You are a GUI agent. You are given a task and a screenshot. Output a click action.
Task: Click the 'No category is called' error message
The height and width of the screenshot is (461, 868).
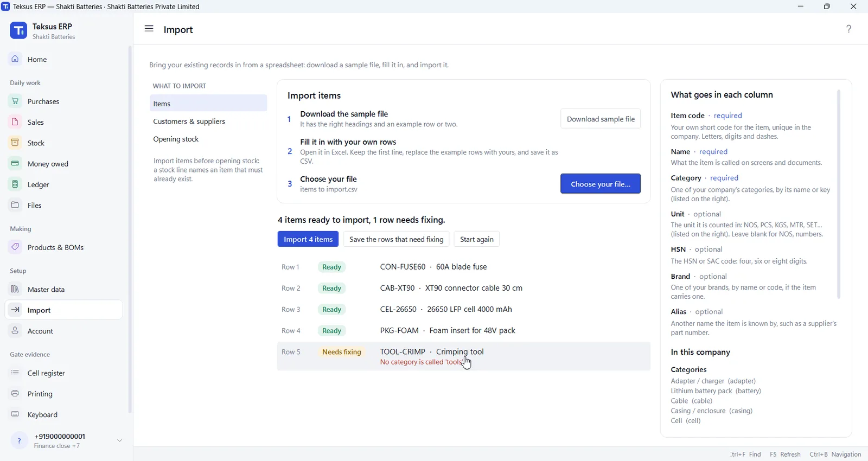click(x=422, y=362)
